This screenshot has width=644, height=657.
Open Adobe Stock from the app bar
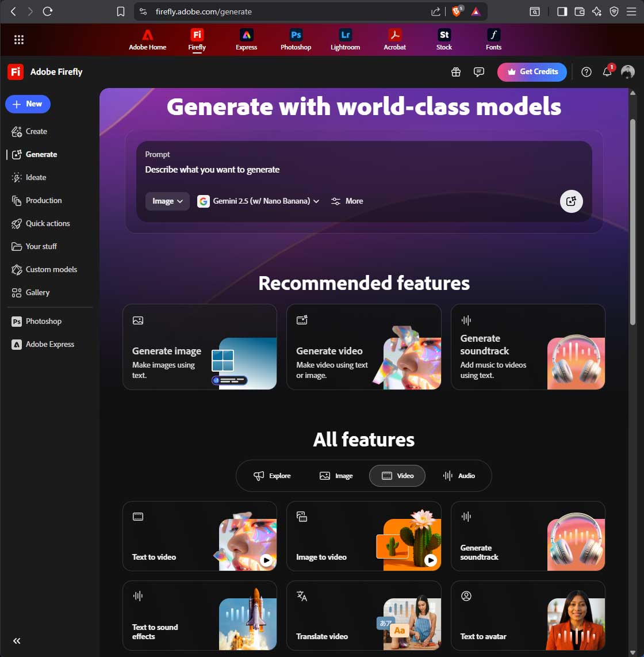[444, 39]
